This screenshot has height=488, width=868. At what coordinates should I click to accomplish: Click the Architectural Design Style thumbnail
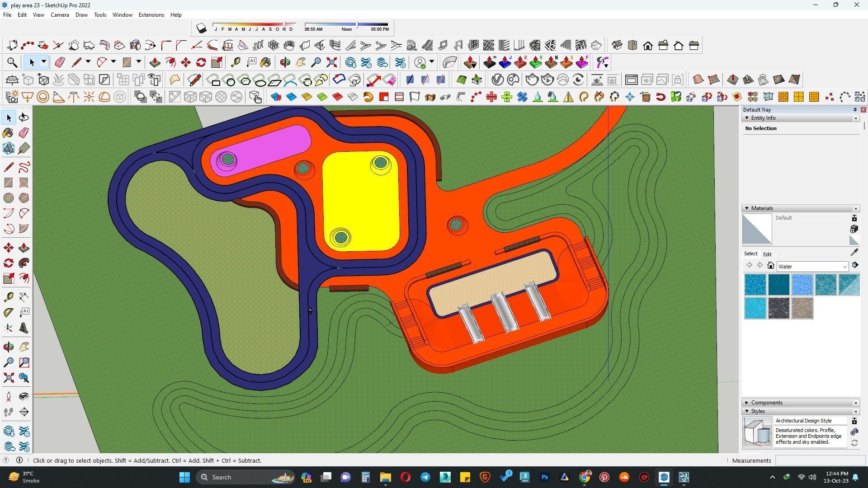pyautogui.click(x=757, y=432)
